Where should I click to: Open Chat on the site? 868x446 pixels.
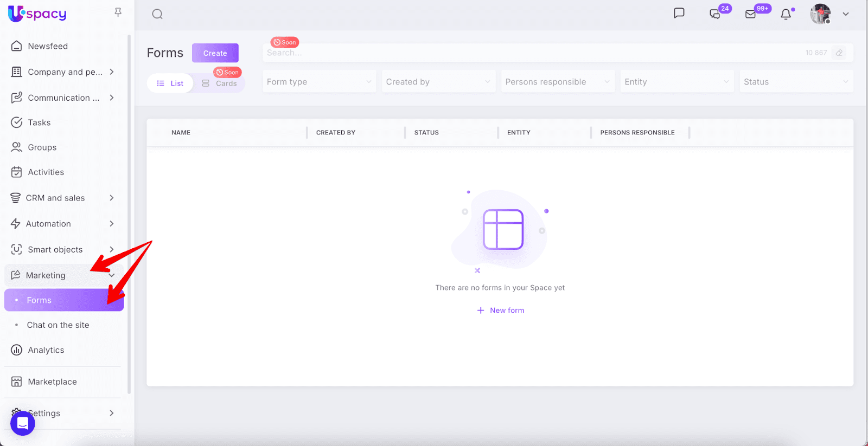[x=58, y=325]
